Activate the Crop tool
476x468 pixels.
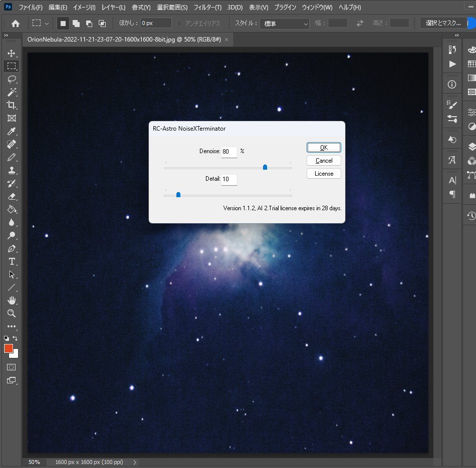coord(12,105)
